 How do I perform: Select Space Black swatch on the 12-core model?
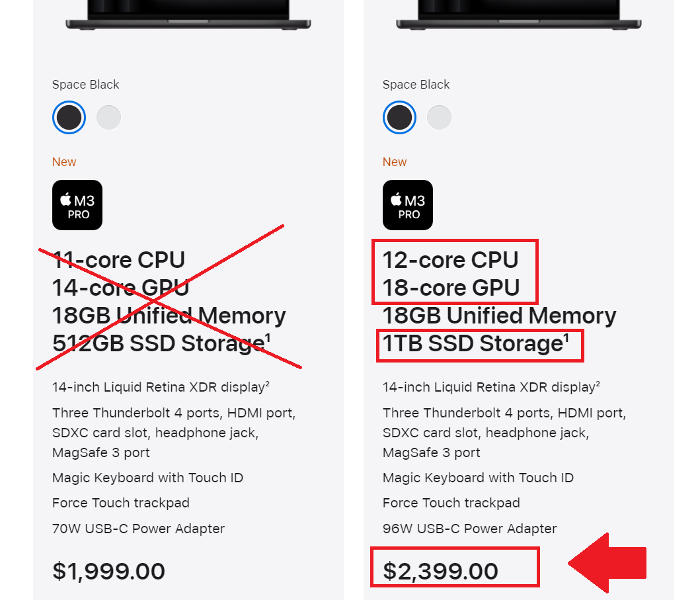[x=399, y=118]
